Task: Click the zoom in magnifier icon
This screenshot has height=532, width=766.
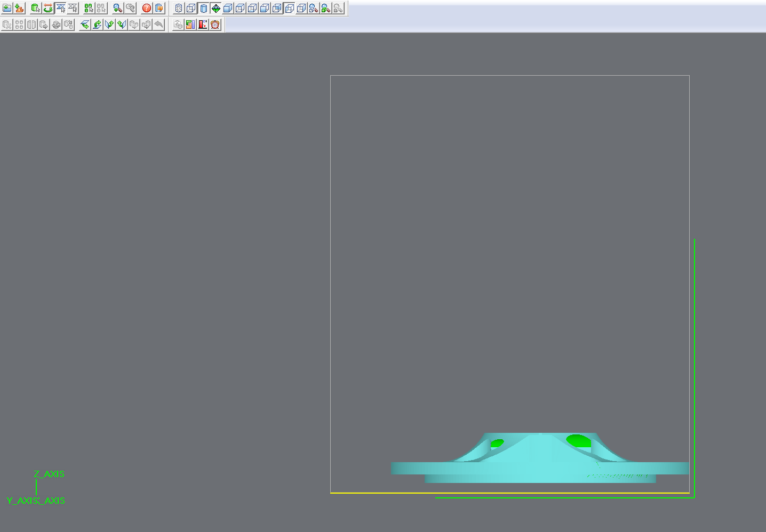Action: pos(117,8)
